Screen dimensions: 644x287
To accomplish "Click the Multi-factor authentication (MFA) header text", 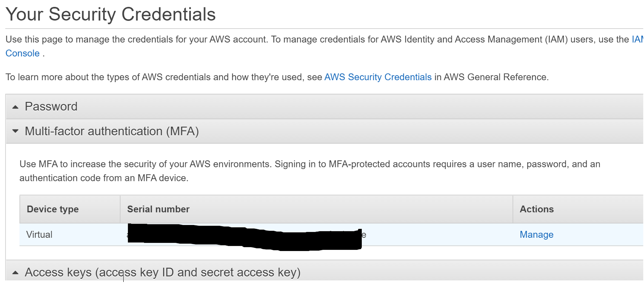I will click(x=112, y=131).
